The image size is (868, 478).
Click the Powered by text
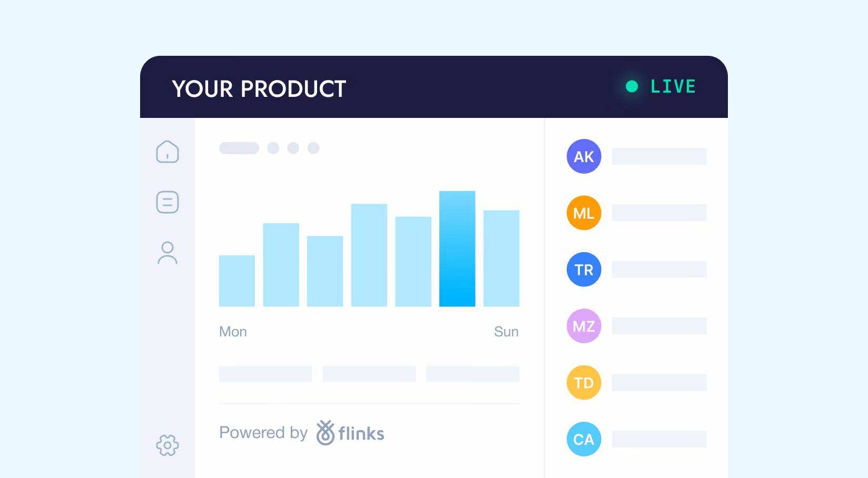tap(263, 433)
